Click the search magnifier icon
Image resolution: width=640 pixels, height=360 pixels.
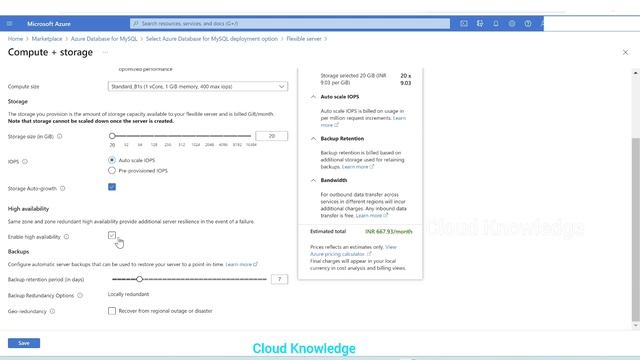[x=136, y=24]
